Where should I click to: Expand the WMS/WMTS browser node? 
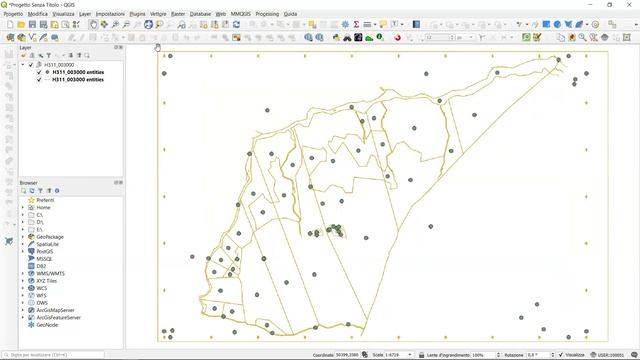tap(23, 273)
